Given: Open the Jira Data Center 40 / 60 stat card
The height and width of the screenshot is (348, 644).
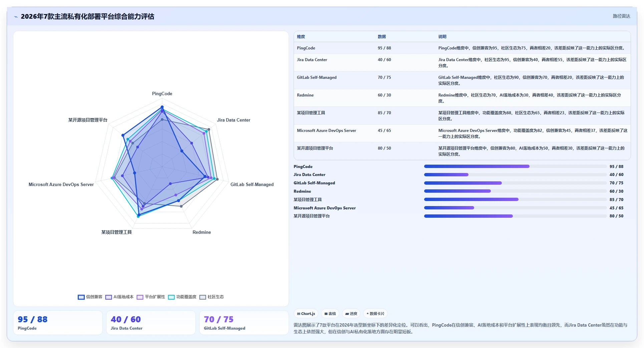Looking at the screenshot, I should point(151,323).
